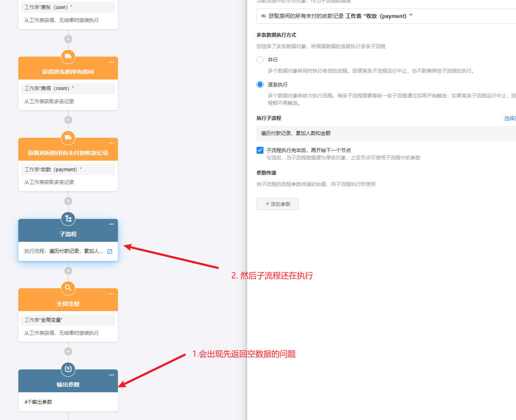Click the 选择 link beside 执行子流程

[x=510, y=119]
